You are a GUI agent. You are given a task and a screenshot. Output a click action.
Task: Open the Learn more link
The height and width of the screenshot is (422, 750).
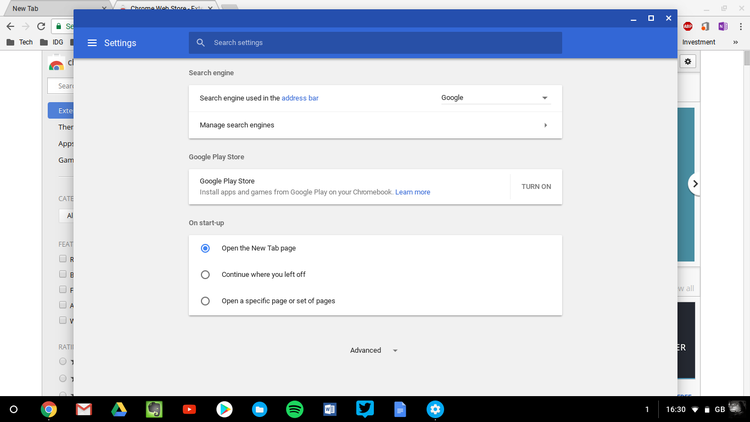coord(413,192)
